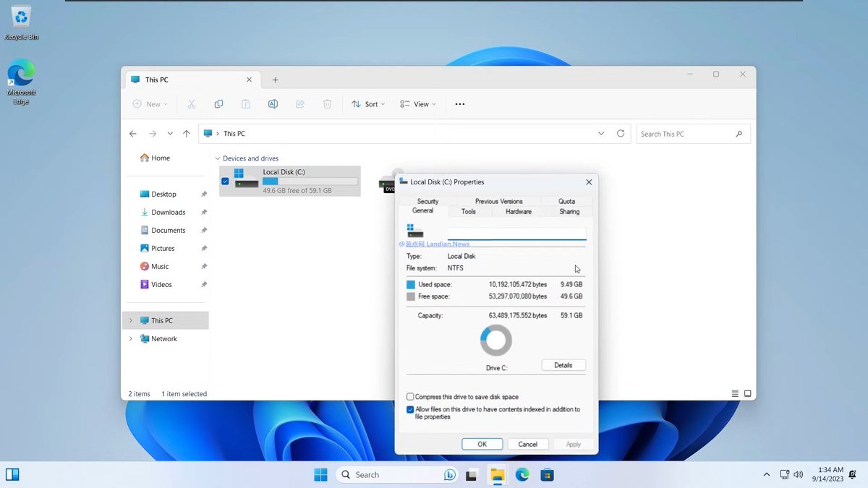Open the Previous Versions tab

(498, 201)
